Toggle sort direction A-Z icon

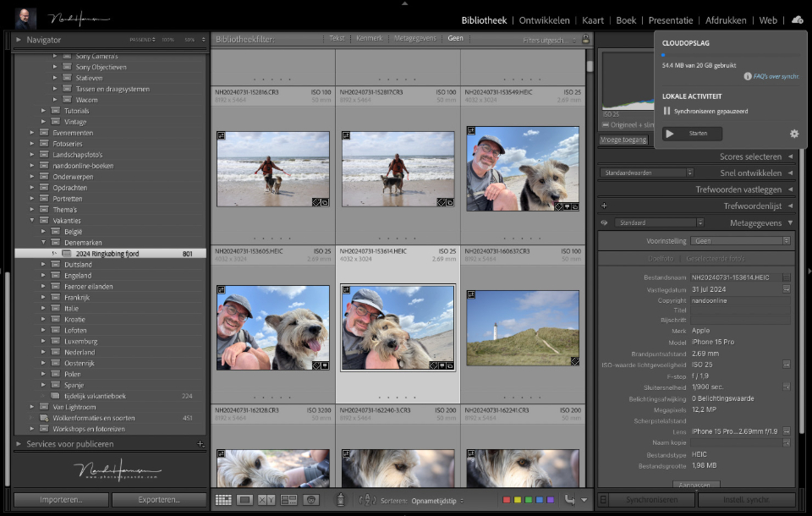(x=369, y=501)
